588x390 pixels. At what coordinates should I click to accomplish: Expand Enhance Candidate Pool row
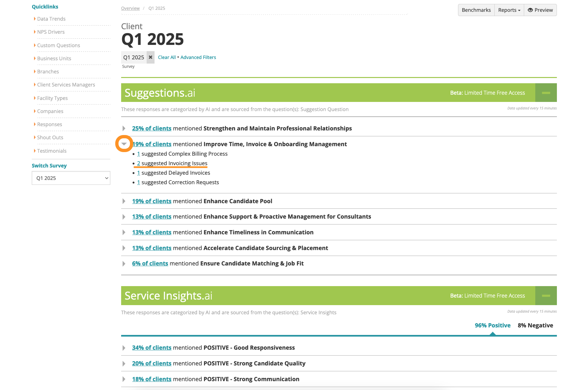(x=124, y=201)
